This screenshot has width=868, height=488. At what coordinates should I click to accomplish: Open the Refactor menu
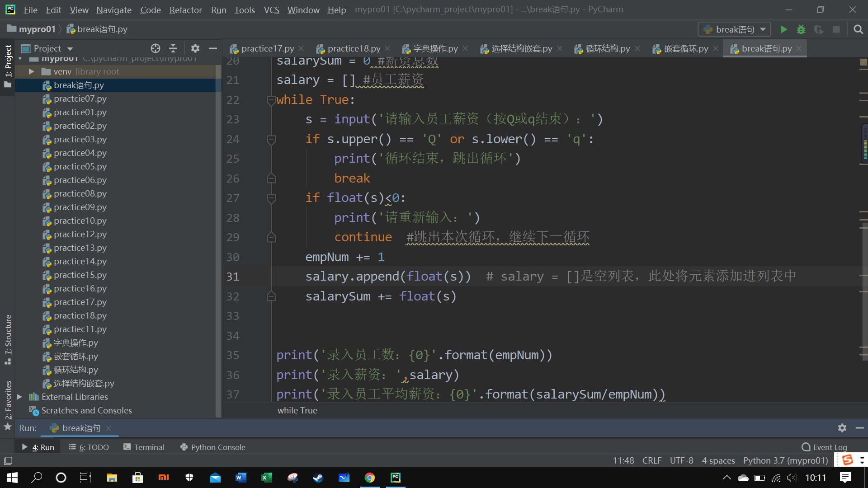(x=185, y=9)
